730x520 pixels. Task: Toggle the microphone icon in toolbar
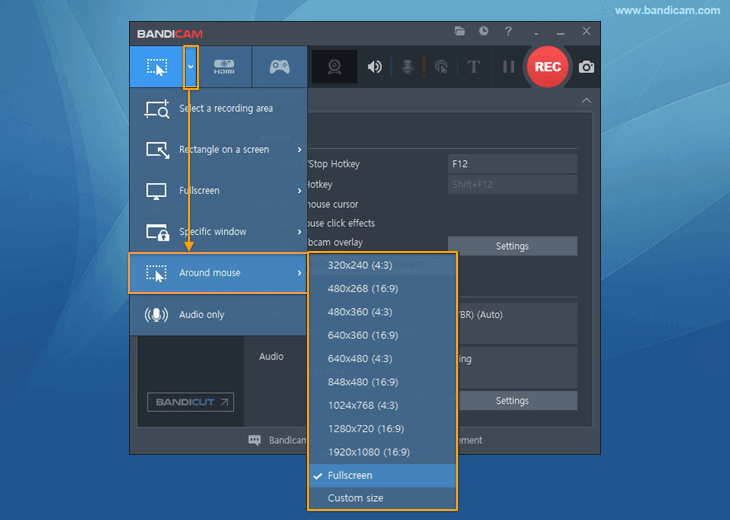click(x=407, y=67)
